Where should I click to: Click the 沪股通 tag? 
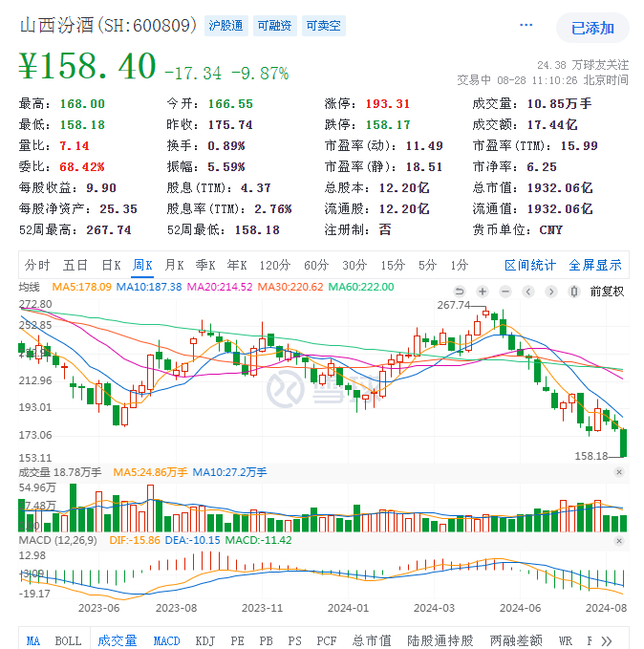coord(225,26)
